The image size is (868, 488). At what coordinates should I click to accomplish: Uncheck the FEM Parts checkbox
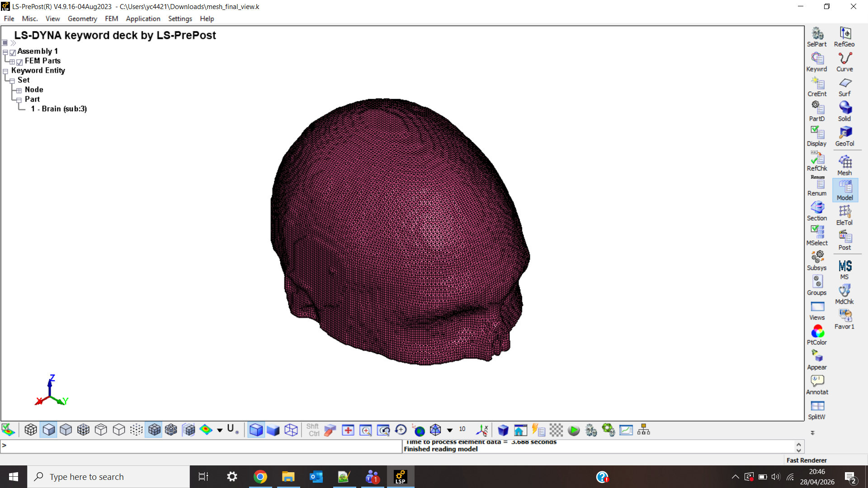click(19, 62)
